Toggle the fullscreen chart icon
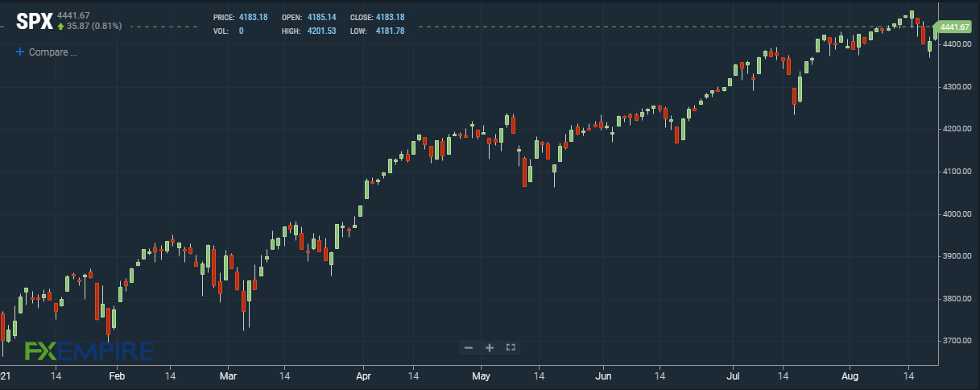Image resolution: width=980 pixels, height=390 pixels. coord(511,347)
